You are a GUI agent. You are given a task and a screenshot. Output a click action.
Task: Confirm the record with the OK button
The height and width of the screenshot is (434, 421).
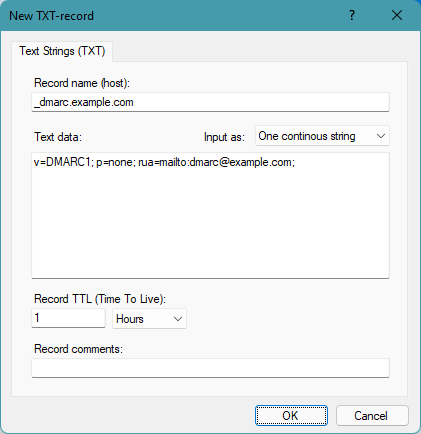[x=291, y=415]
